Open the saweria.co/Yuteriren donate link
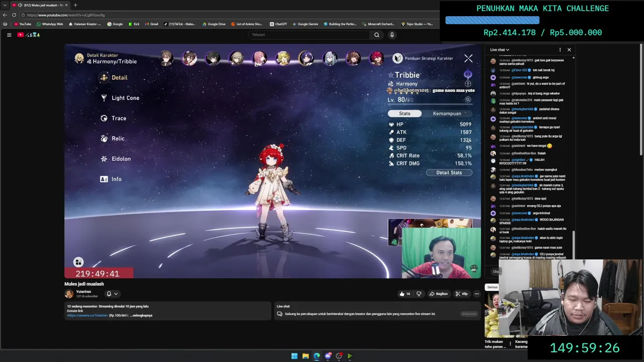Image resolution: width=644 pixels, height=362 pixels. (88, 315)
